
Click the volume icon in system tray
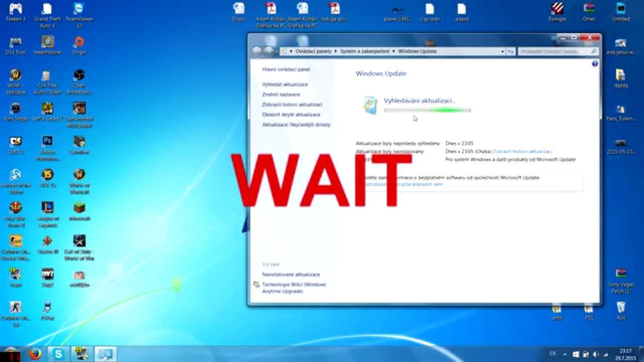(x=595, y=353)
